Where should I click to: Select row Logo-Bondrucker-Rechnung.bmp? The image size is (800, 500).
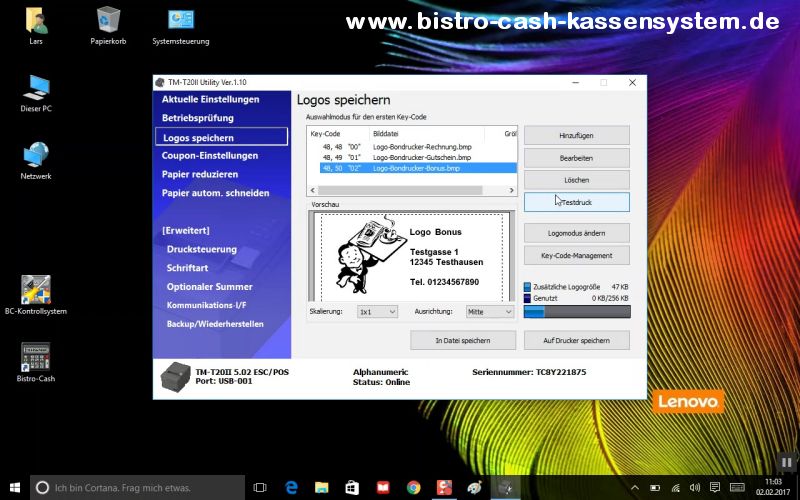[x=418, y=147]
